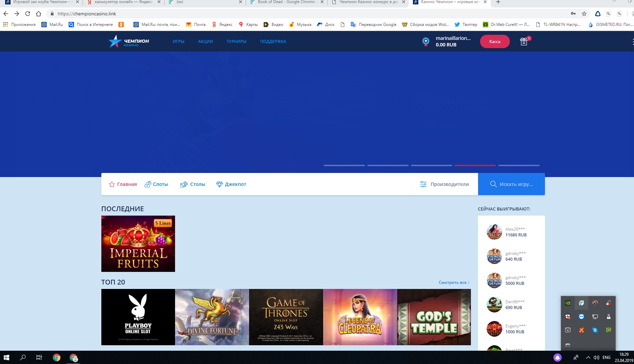Collapse the hidden tray icons chevron
Screen dimensions: 634x364
point(588,358)
